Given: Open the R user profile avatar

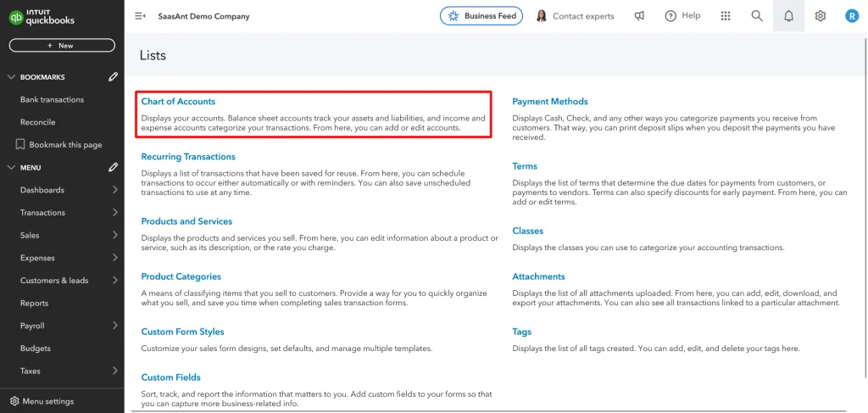Looking at the screenshot, I should click(x=852, y=16).
